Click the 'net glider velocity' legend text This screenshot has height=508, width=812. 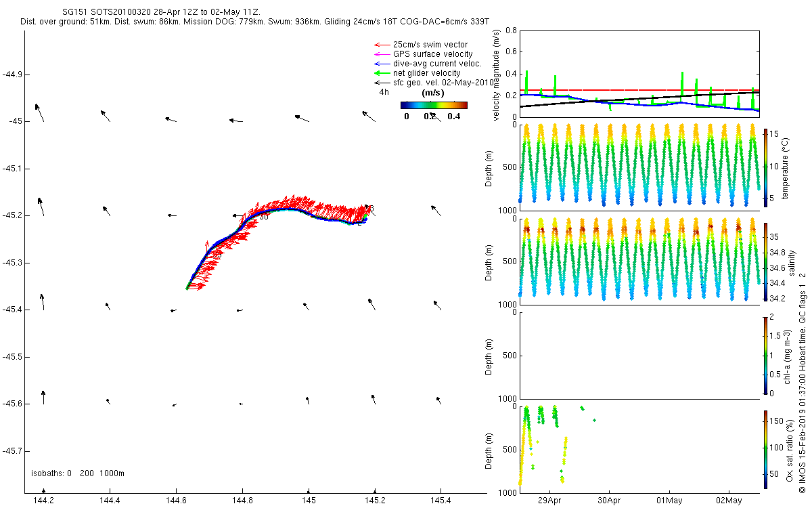pos(426,73)
